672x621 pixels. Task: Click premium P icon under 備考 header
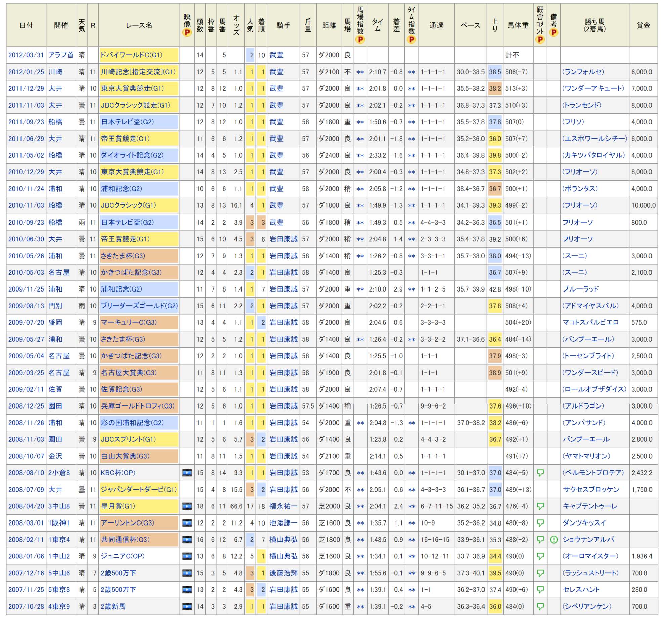click(x=554, y=33)
